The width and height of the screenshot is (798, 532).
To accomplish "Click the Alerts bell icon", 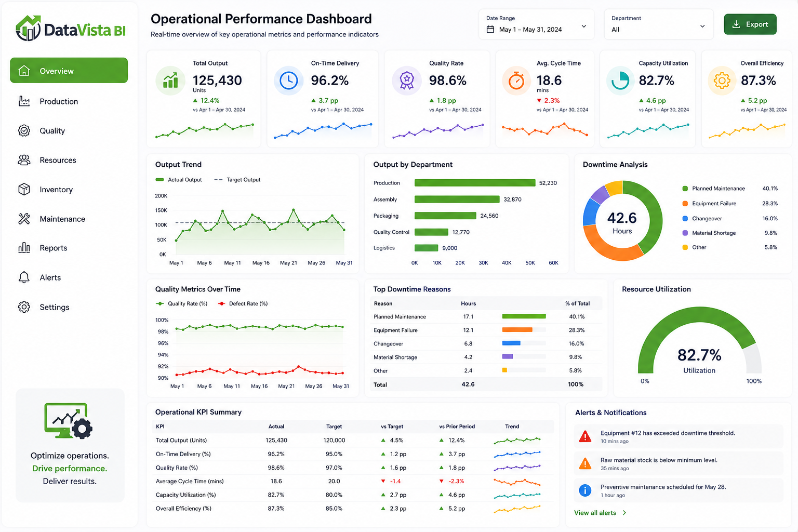I will (x=24, y=277).
